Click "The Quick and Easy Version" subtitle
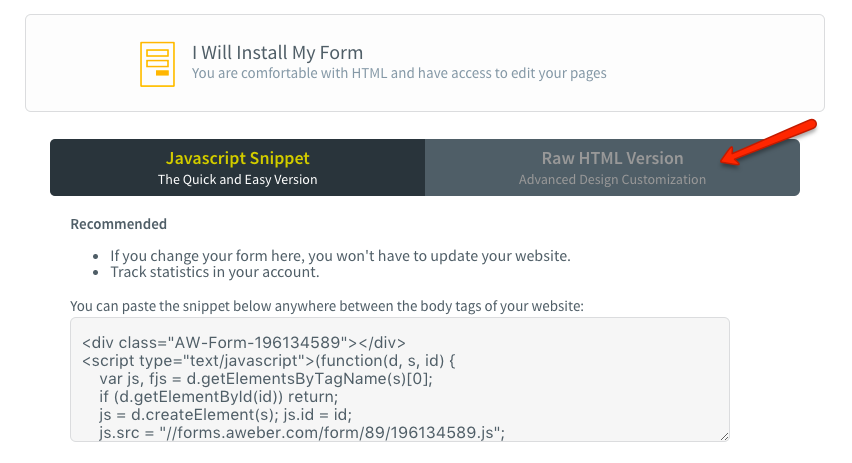 (x=238, y=180)
